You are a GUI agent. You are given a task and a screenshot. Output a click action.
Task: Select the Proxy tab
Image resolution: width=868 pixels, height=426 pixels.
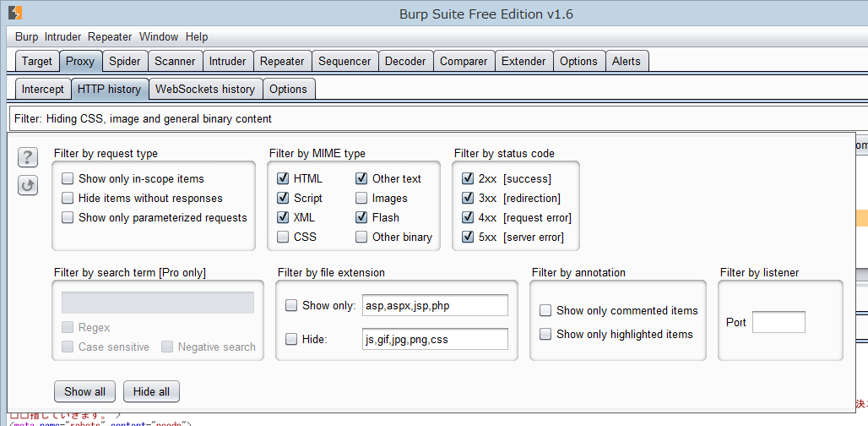tap(80, 62)
